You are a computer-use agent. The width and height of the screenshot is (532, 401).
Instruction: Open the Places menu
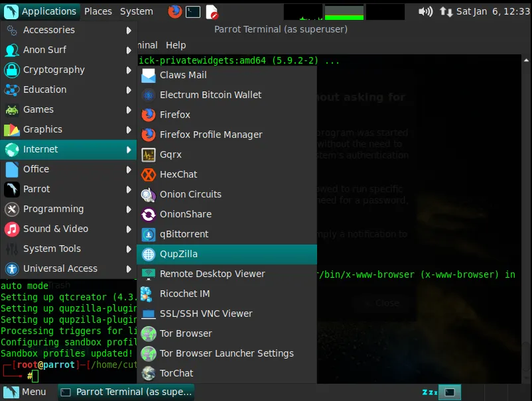(x=98, y=11)
